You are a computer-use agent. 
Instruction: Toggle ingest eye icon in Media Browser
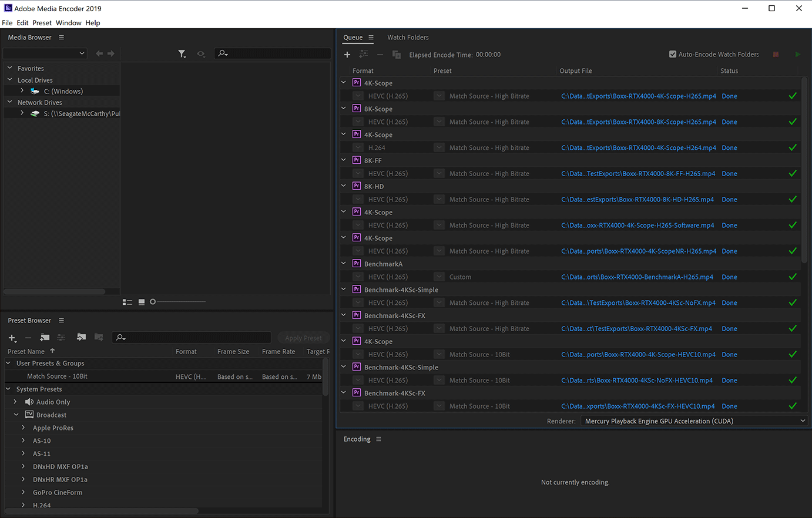[x=201, y=53]
